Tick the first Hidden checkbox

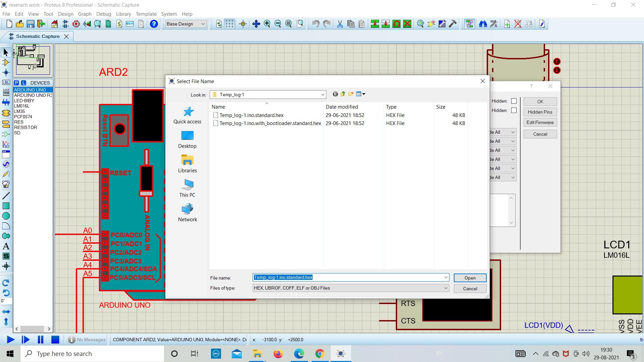click(514, 101)
